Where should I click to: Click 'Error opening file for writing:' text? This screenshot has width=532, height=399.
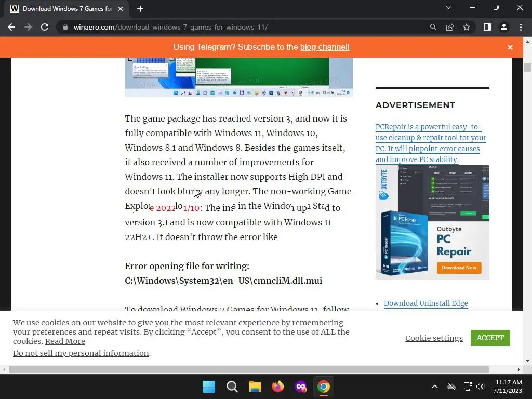click(187, 266)
